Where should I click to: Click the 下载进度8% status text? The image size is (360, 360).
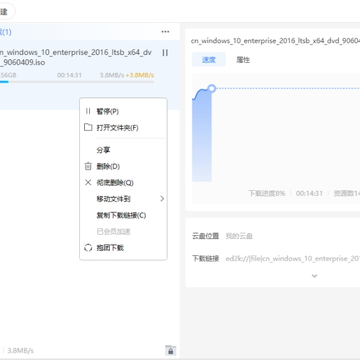pyautogui.click(x=267, y=193)
